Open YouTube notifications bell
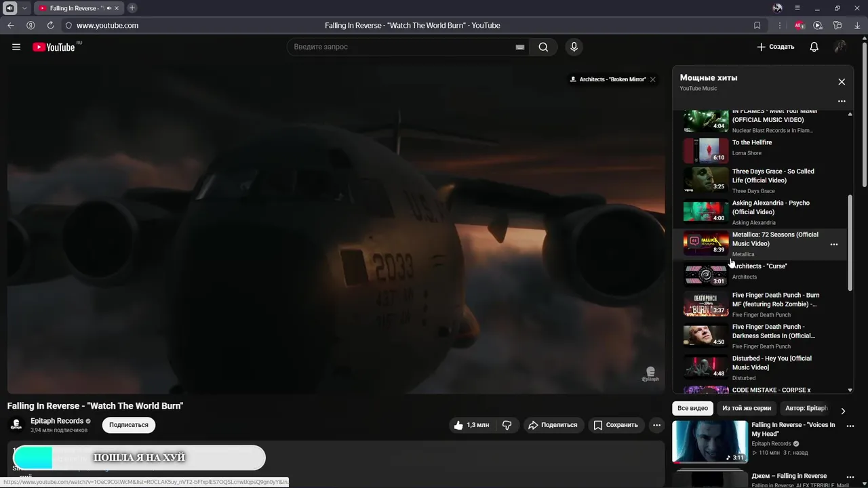 (x=814, y=47)
